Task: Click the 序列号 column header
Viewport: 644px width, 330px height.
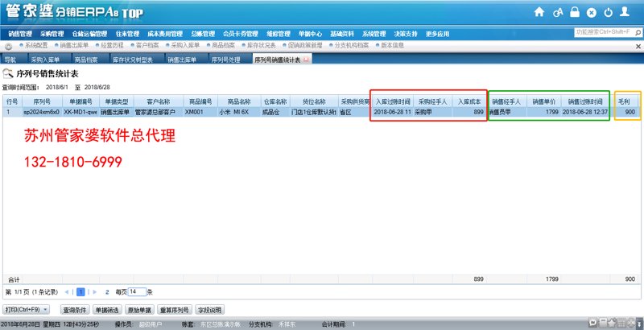Action: tap(42, 101)
